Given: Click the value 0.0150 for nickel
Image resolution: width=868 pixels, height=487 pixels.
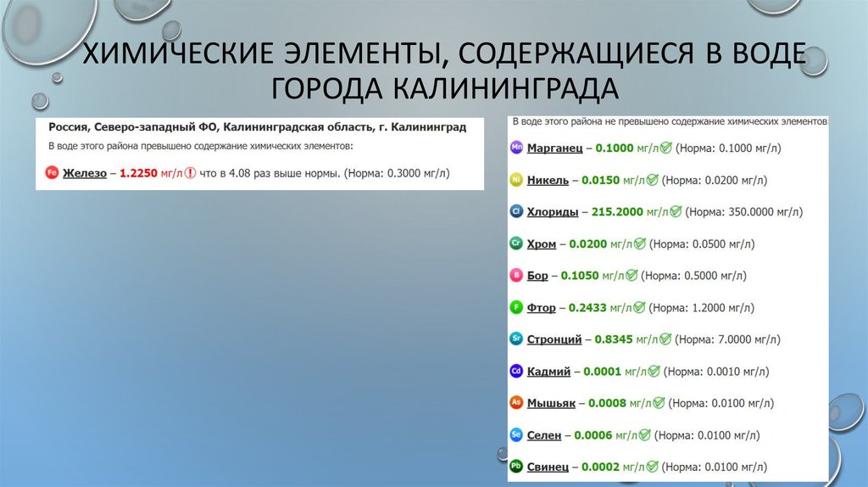Looking at the screenshot, I should (x=601, y=180).
